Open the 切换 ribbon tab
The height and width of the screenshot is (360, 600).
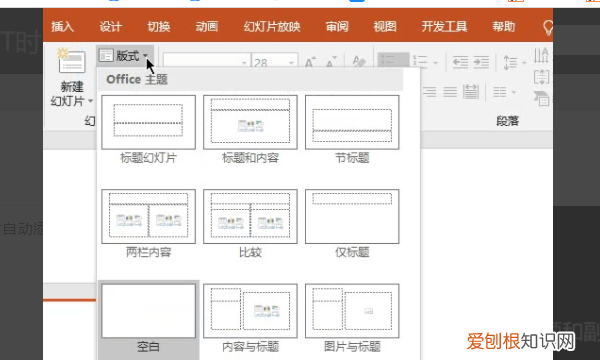click(x=159, y=26)
